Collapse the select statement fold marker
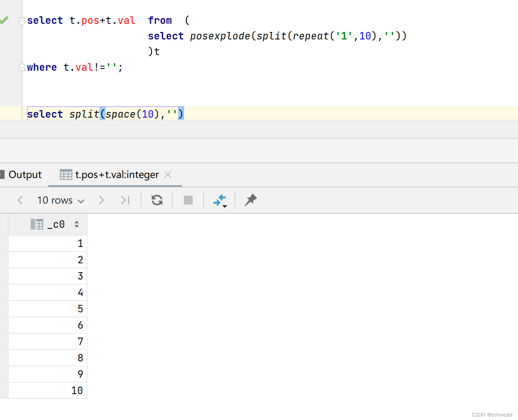This screenshot has width=518, height=420. tap(22, 21)
